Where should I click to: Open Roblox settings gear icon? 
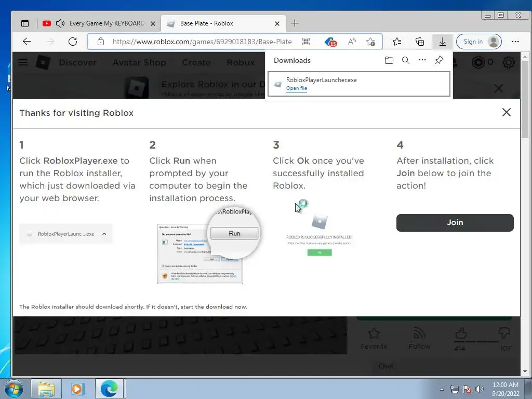[x=508, y=62]
